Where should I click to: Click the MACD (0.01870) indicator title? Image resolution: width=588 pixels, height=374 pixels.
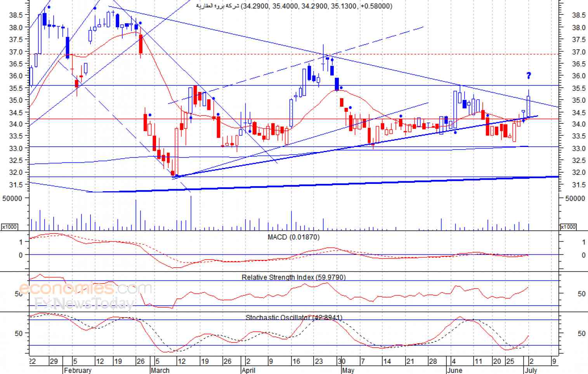click(x=293, y=237)
